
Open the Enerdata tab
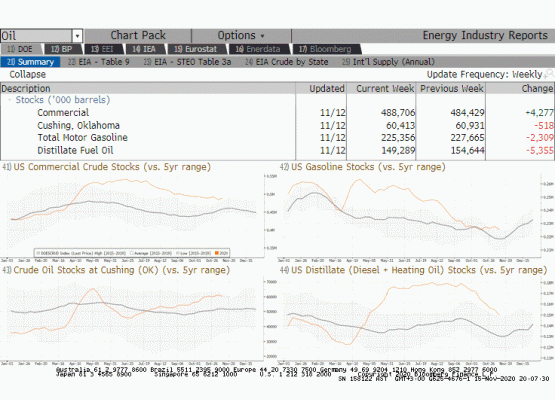click(x=258, y=49)
